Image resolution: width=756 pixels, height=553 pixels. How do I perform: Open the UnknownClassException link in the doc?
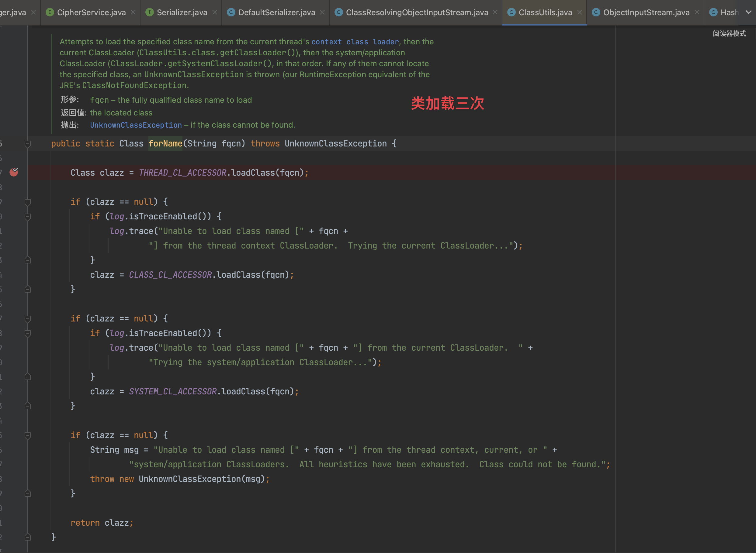click(x=136, y=125)
